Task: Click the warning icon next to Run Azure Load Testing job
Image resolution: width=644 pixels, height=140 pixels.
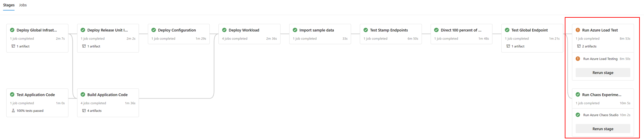Action: click(578, 59)
